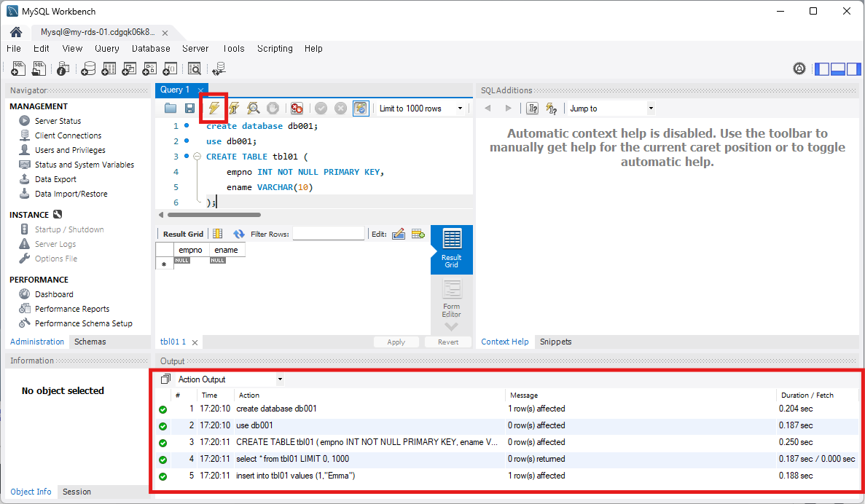
Task: Select the insert into tbl01 output row
Action: (507, 476)
